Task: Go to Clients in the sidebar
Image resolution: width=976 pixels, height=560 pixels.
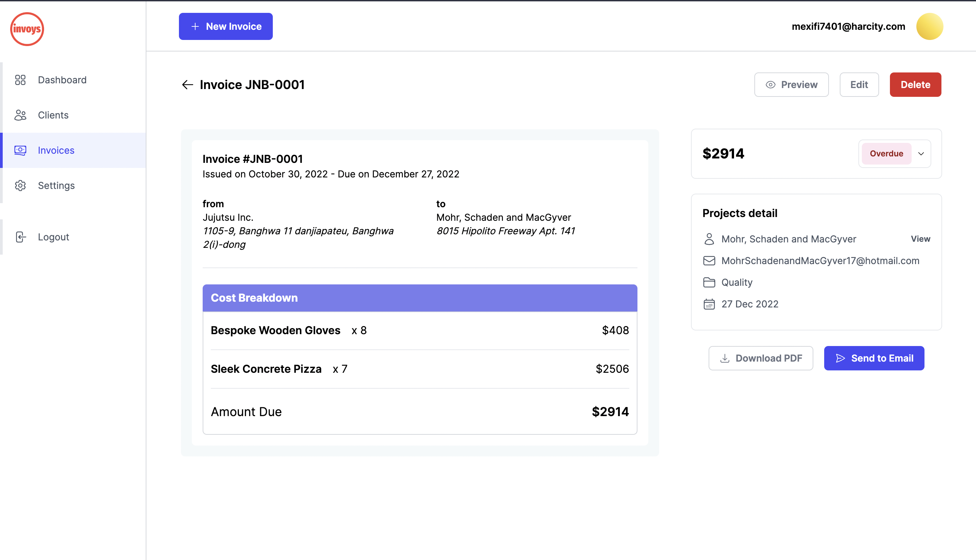Action: tap(53, 115)
